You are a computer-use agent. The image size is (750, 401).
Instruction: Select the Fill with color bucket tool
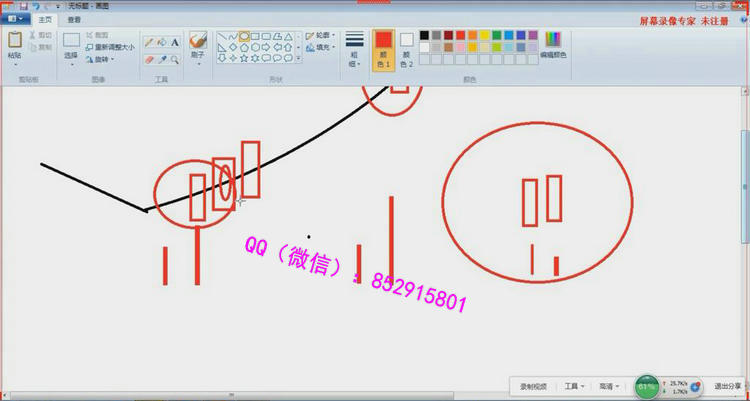162,43
